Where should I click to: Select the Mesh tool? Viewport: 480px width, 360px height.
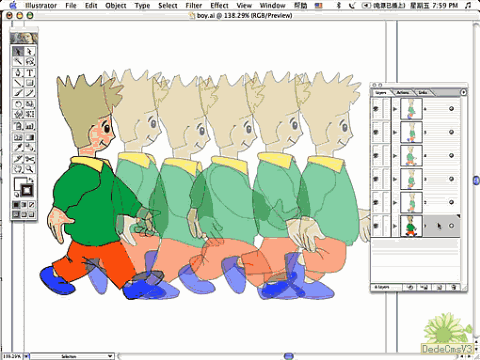18,137
